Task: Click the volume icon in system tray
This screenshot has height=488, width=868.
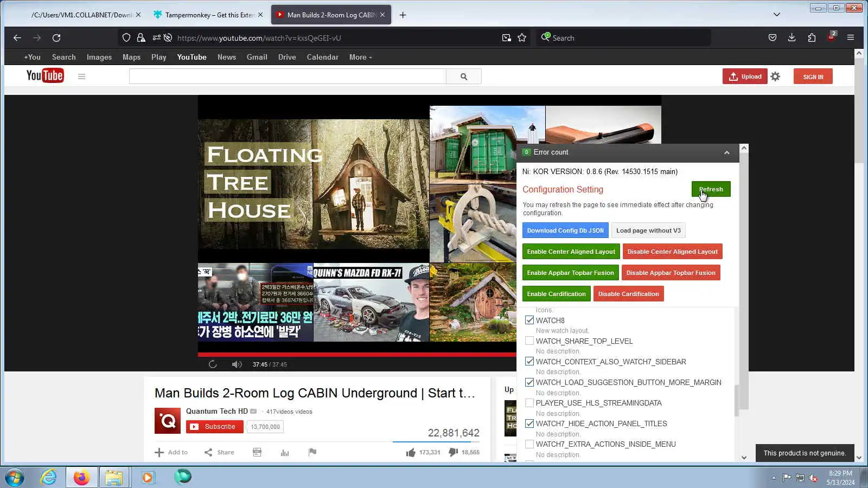Action: click(813, 478)
